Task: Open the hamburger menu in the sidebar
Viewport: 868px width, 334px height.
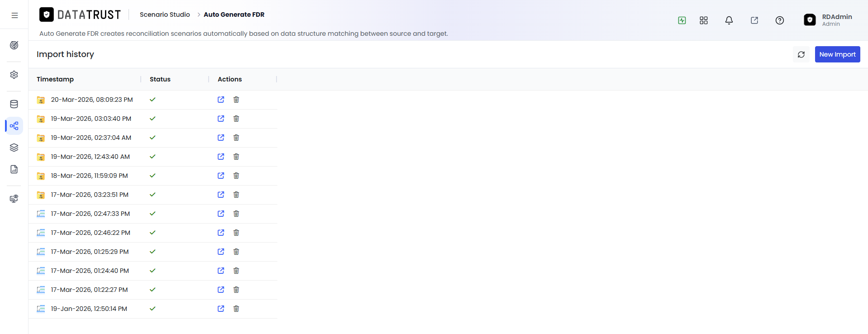Action: [x=14, y=15]
